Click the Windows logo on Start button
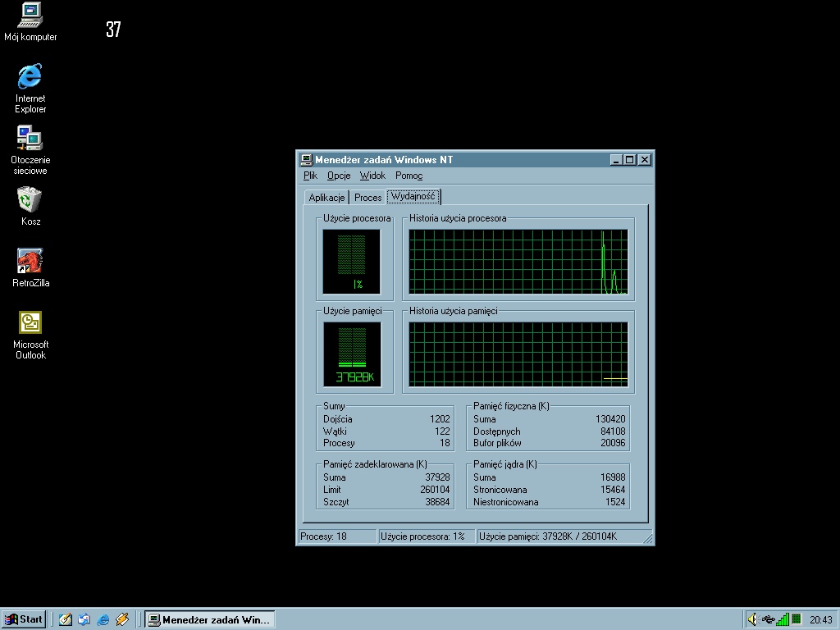This screenshot has height=630, width=840. pos(10,619)
